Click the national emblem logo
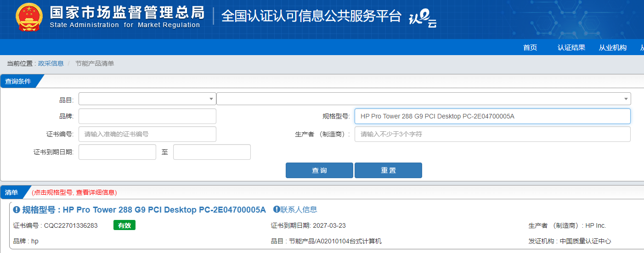This screenshot has width=644, height=253. click(x=29, y=17)
